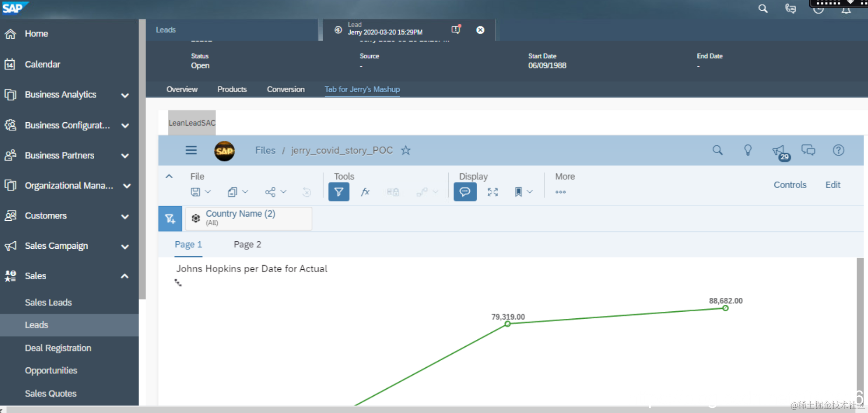
Task: Mark jerry_covid_story_POC as favorite with star
Action: (x=406, y=150)
